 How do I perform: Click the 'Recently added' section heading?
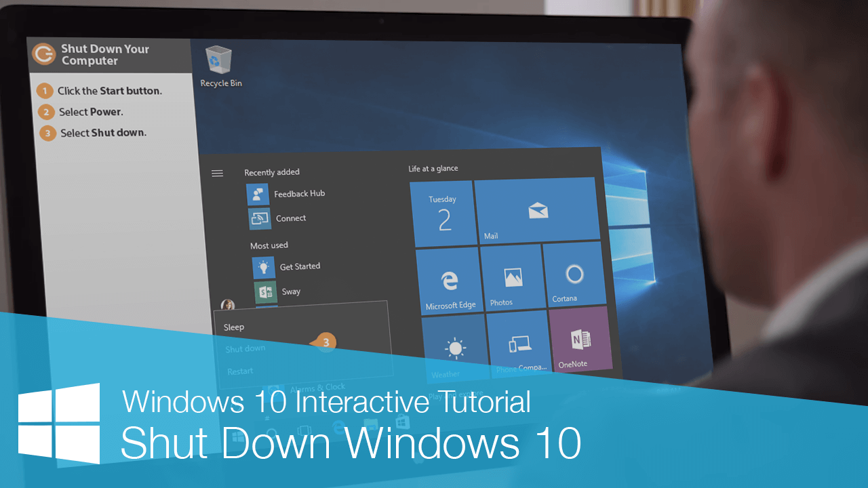[272, 172]
